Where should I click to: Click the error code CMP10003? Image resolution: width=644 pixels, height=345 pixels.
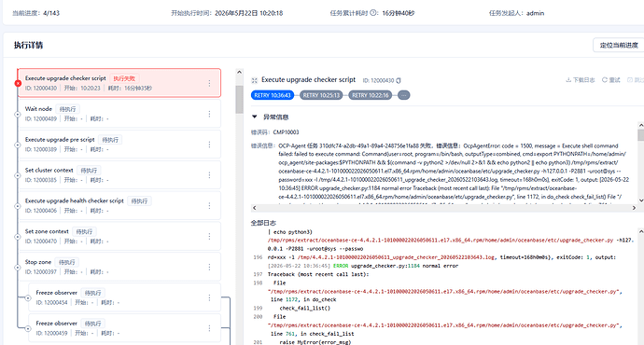(x=286, y=132)
